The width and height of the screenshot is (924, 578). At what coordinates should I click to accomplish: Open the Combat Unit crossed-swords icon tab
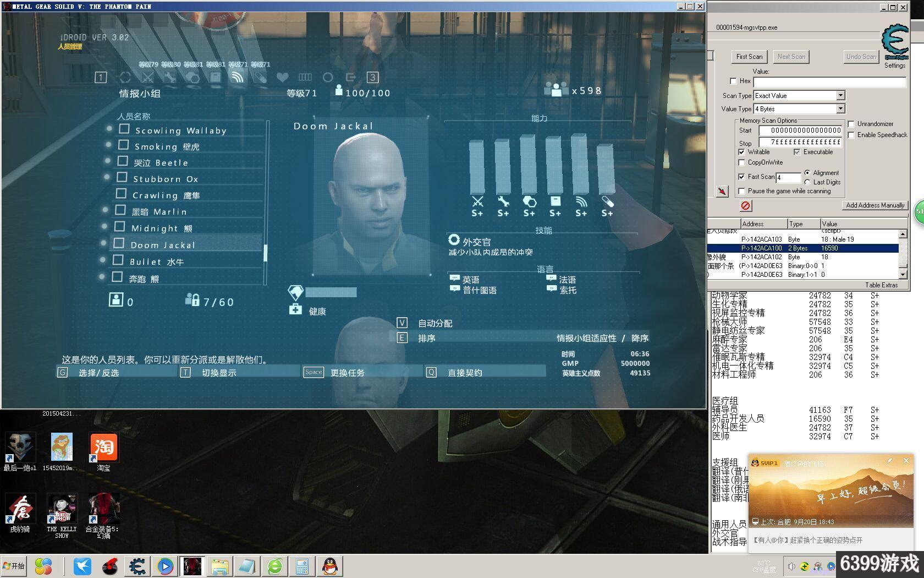pos(147,78)
